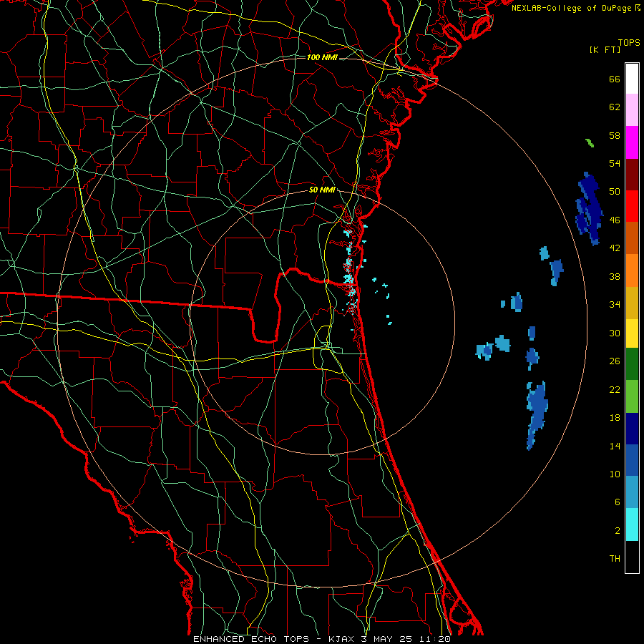Click the long medium blue echo in the southeast
The height and width of the screenshot is (644, 644).
point(537,415)
